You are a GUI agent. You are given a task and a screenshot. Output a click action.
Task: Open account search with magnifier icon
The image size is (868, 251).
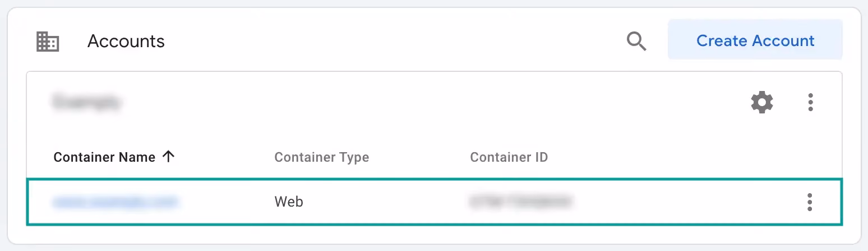click(636, 41)
